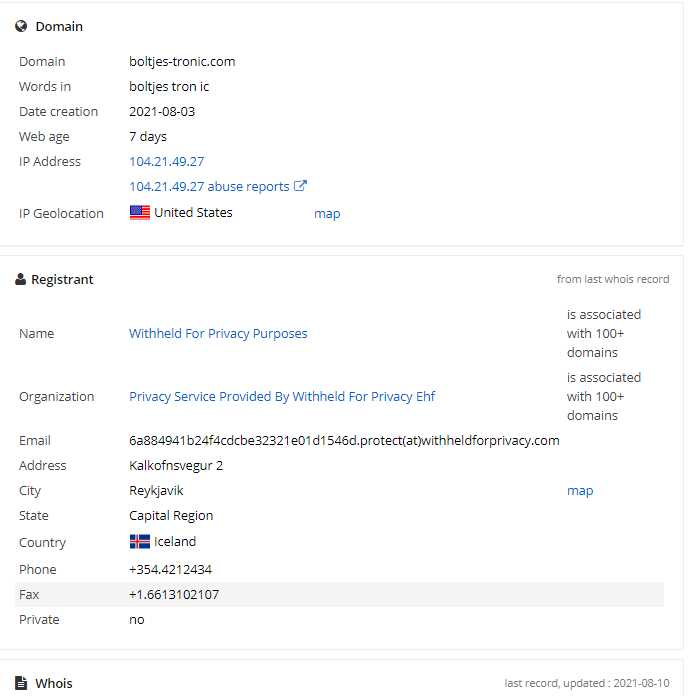This screenshot has height=696, width=694.
Task: Open map link for IP Geolocation
Action: (x=327, y=214)
